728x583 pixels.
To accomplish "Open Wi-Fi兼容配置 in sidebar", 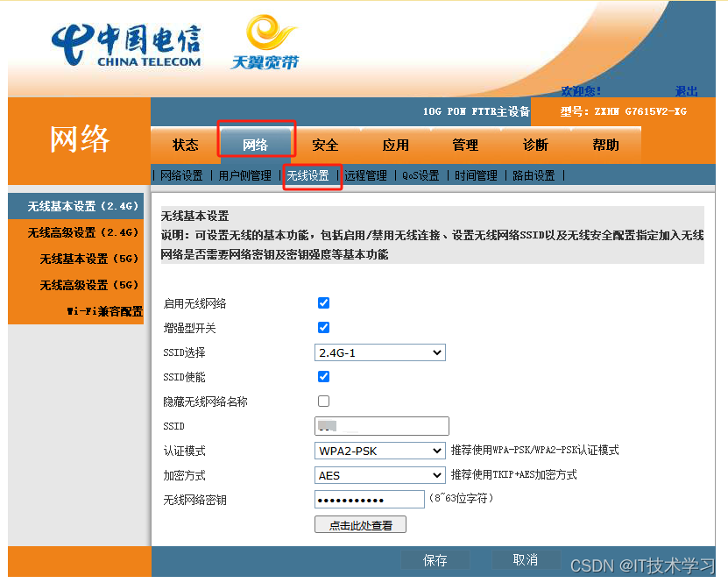I will [x=104, y=311].
